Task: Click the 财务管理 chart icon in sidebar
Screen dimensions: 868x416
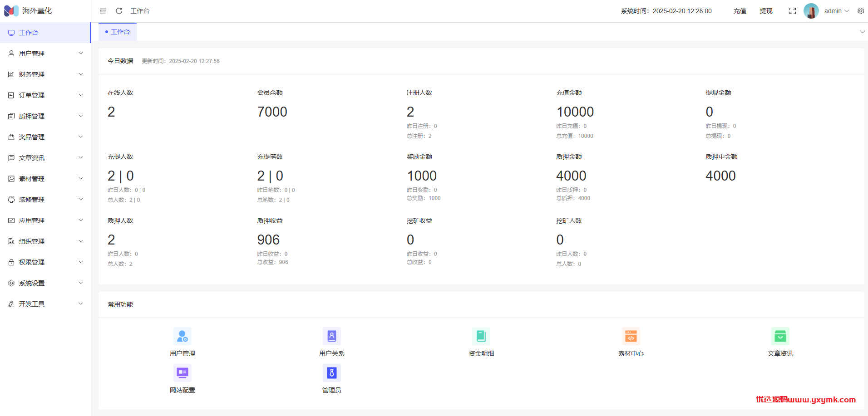Action: [x=11, y=74]
